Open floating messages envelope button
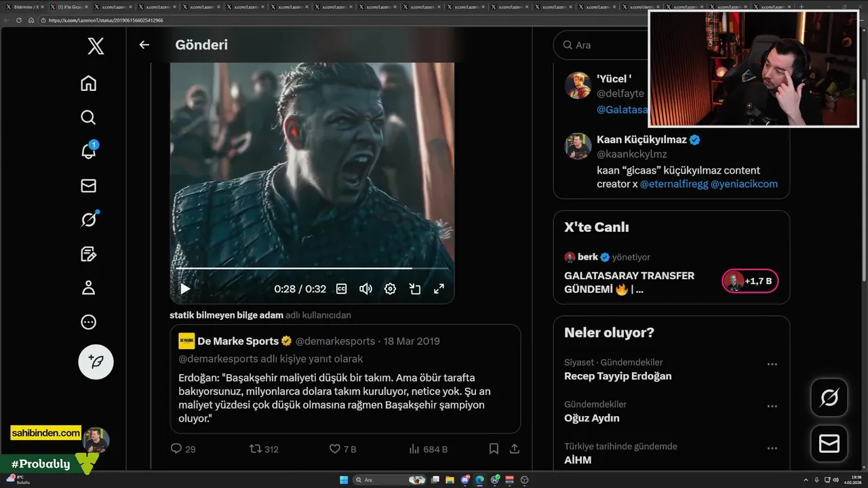This screenshot has height=488, width=868. coord(829,443)
